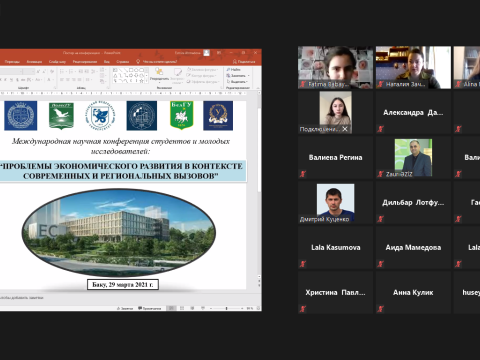The height and width of the screenshot is (360, 480).
Task: Increase the list indent level
Action: tap(87, 71)
